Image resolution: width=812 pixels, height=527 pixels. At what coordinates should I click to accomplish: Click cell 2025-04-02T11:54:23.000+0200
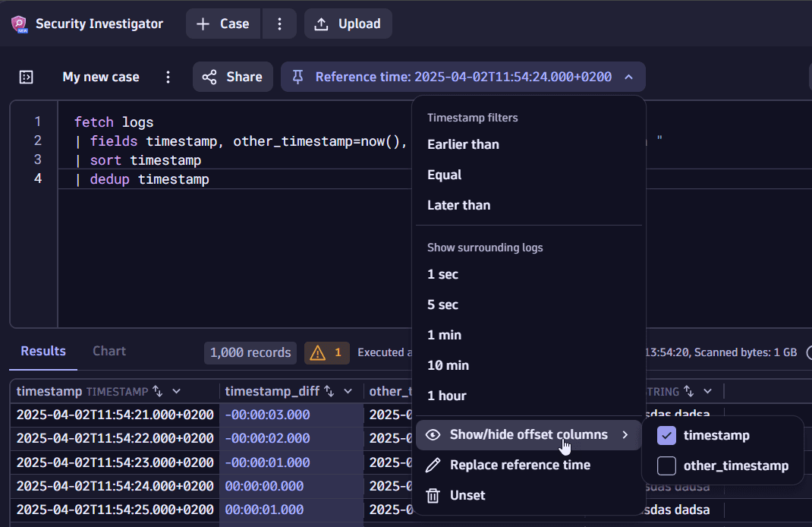coord(115,462)
